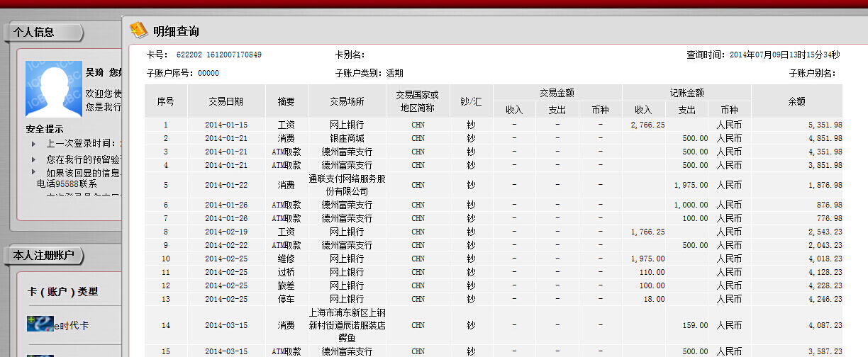
Task: Click the balance 776.98
Action: click(x=829, y=218)
